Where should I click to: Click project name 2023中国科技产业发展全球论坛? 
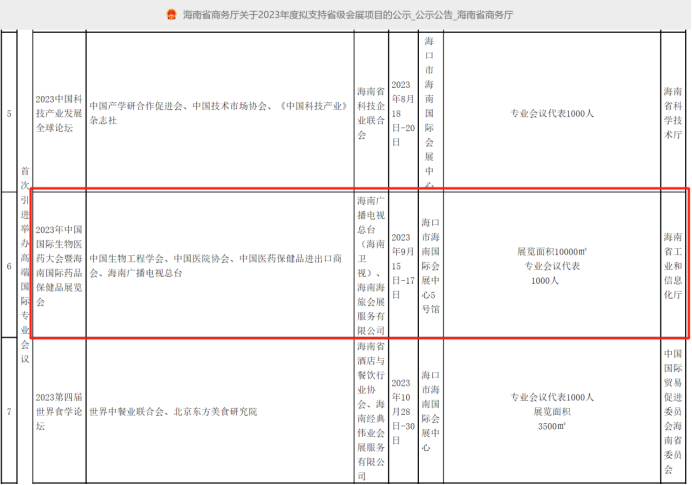coord(59,113)
